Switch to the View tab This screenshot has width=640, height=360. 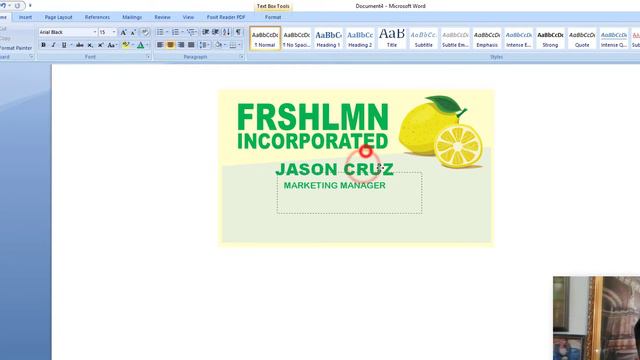click(x=188, y=17)
